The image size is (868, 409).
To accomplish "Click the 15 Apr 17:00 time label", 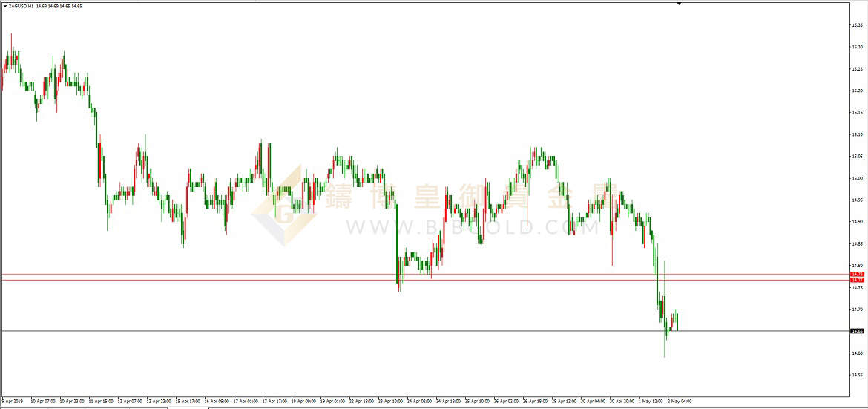I will click(186, 400).
